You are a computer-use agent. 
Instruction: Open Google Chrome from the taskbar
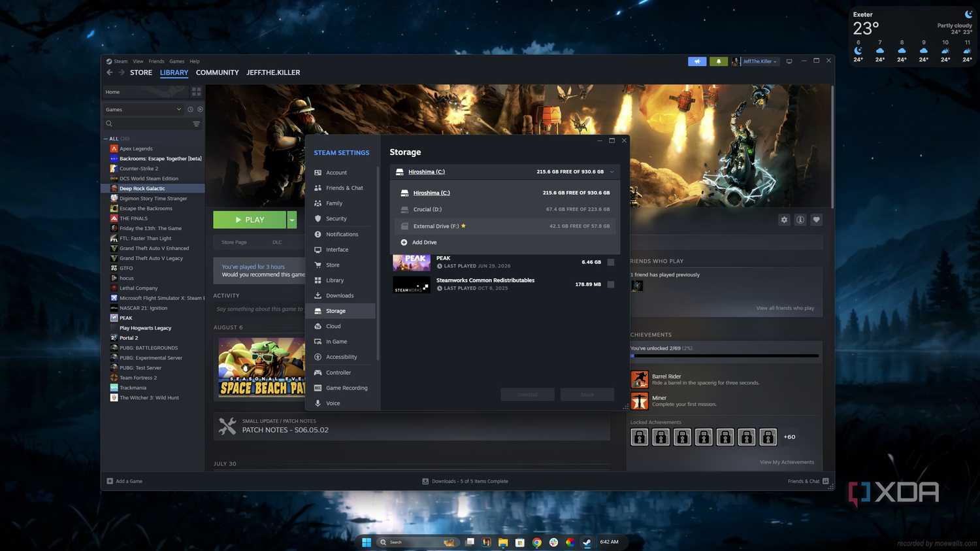point(536,543)
